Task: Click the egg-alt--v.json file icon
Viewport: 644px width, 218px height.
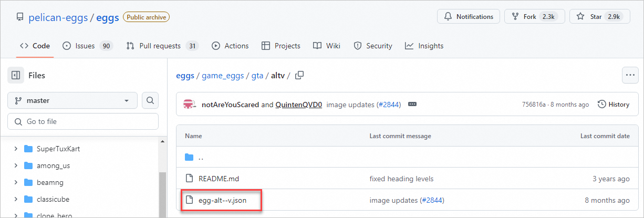Action: pos(189,200)
